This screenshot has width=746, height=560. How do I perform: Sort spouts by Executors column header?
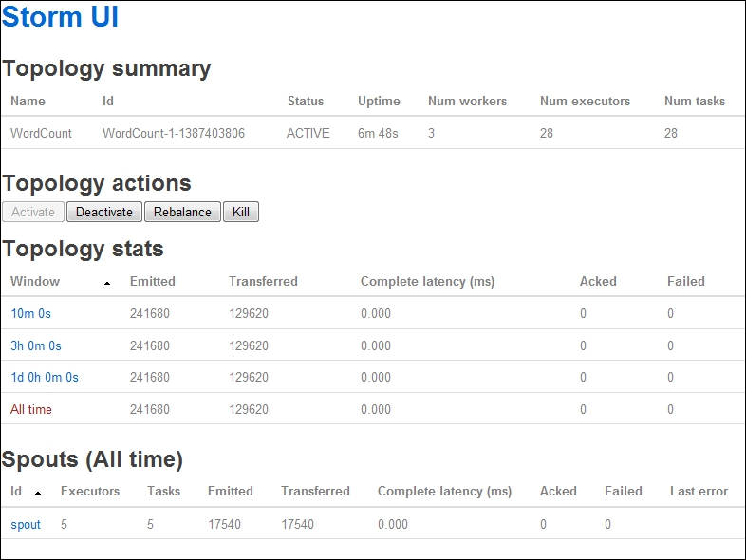click(90, 491)
